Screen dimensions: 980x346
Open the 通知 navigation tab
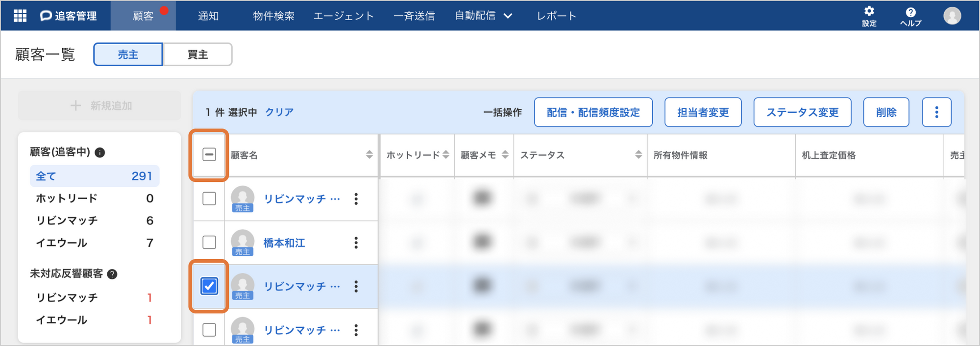(208, 16)
